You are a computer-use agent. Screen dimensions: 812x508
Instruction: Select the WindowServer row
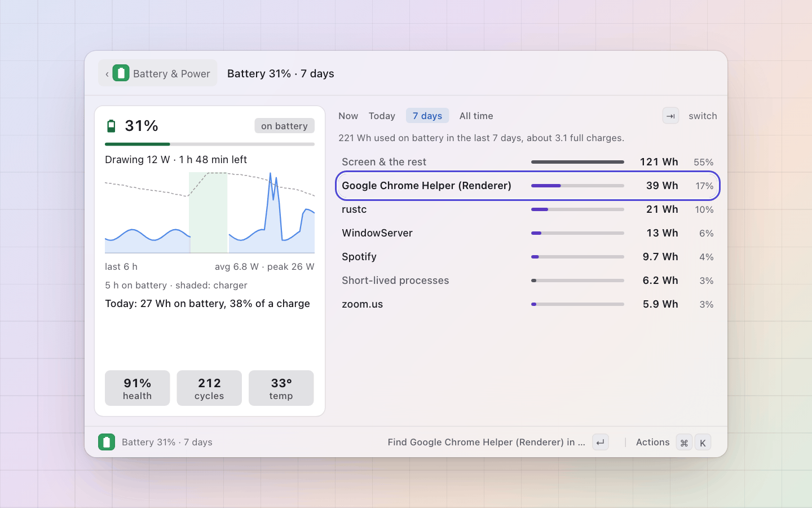(528, 233)
